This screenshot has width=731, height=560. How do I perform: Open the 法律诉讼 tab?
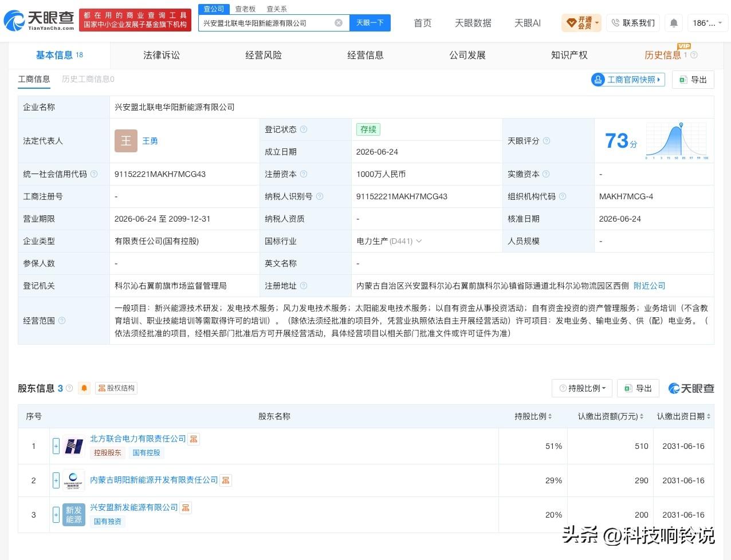162,55
